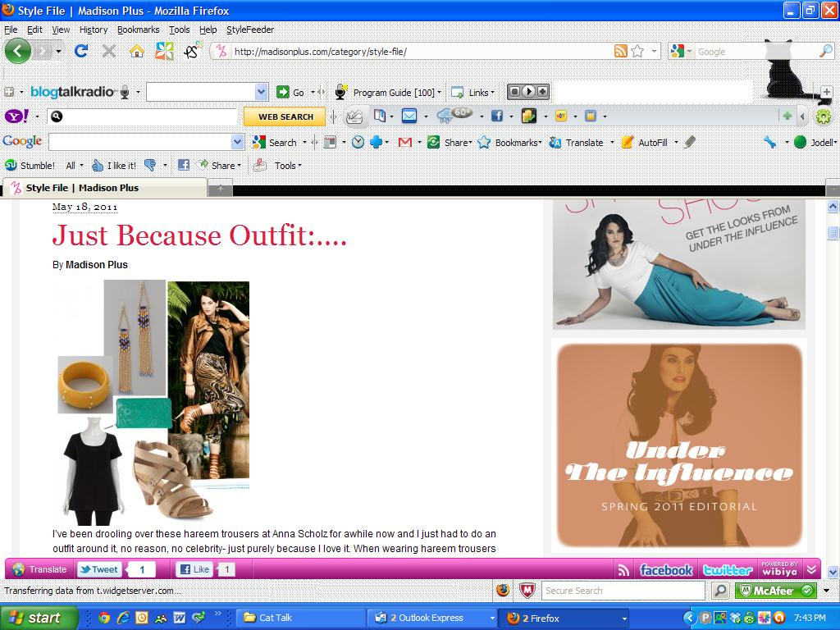This screenshot has width=840, height=630.
Task: Click the green plus add-button icon in the Yahoo toolbar
Action: click(x=787, y=116)
